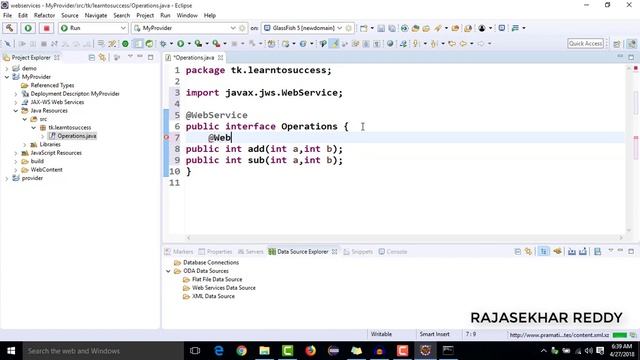The image size is (640, 360).
Task: Open Chrome from the Windows taskbar
Action: pos(242,351)
